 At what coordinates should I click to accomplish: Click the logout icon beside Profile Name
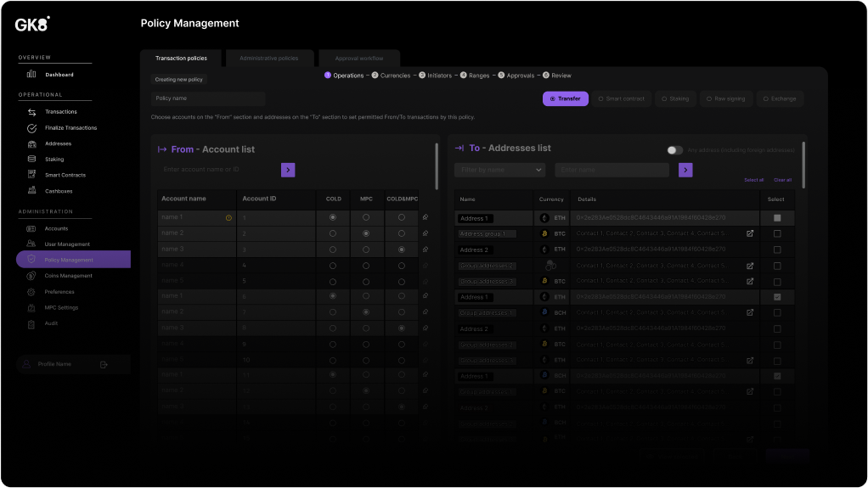pyautogui.click(x=104, y=364)
